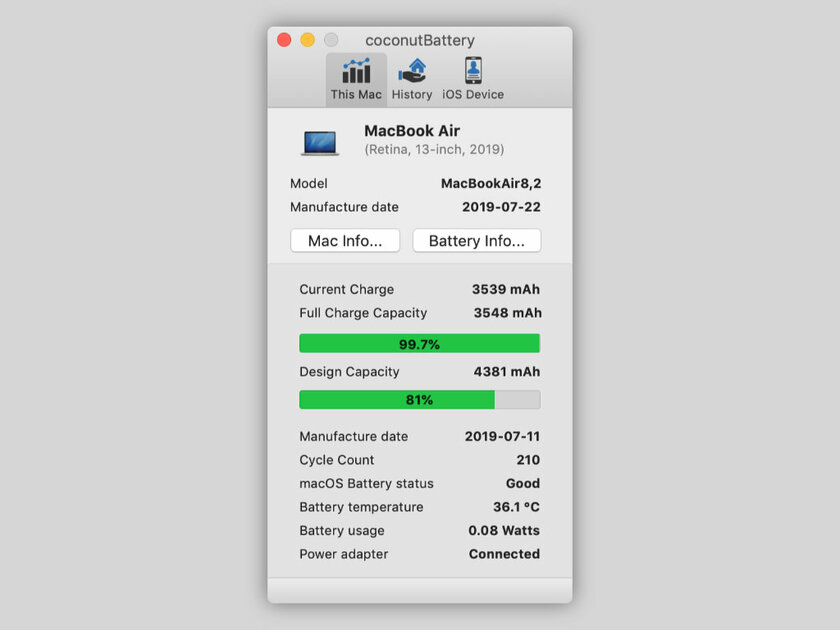The height and width of the screenshot is (630, 840).
Task: Click the 81% design capacity bar
Action: tap(419, 400)
